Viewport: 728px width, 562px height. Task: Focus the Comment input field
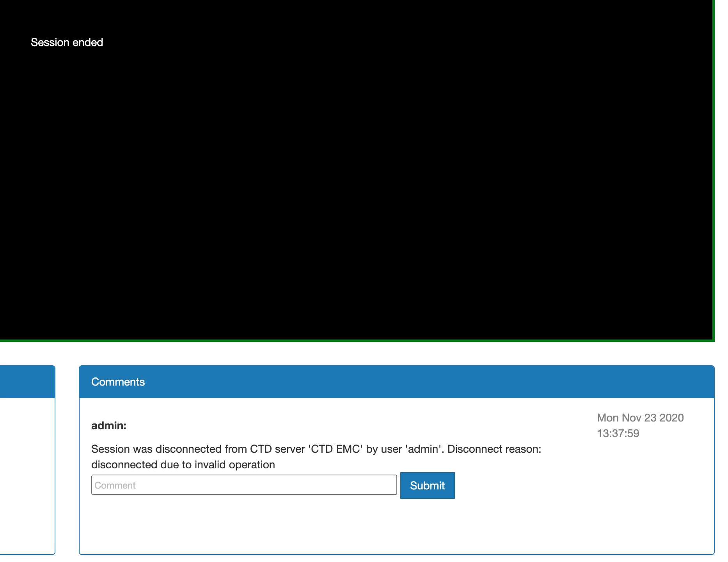244,485
